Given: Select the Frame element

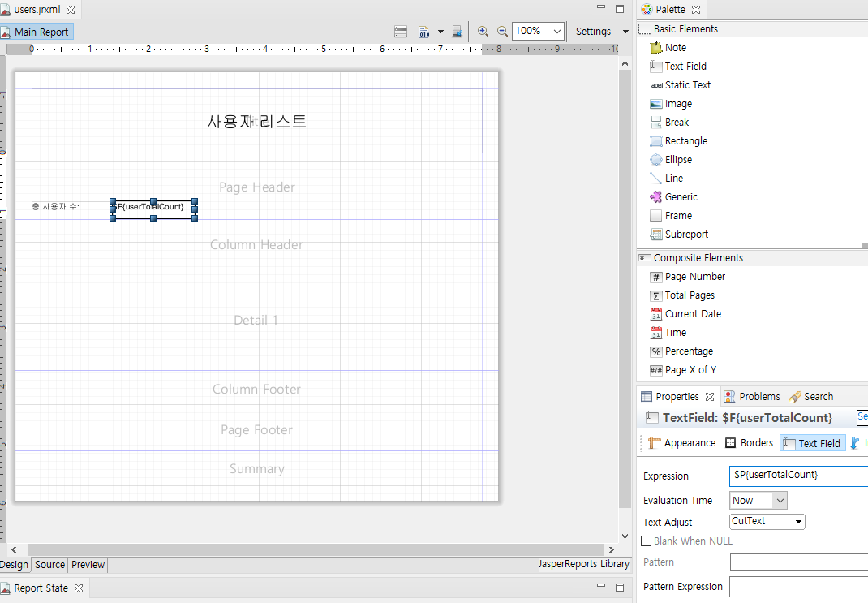Looking at the screenshot, I should pos(671,216).
